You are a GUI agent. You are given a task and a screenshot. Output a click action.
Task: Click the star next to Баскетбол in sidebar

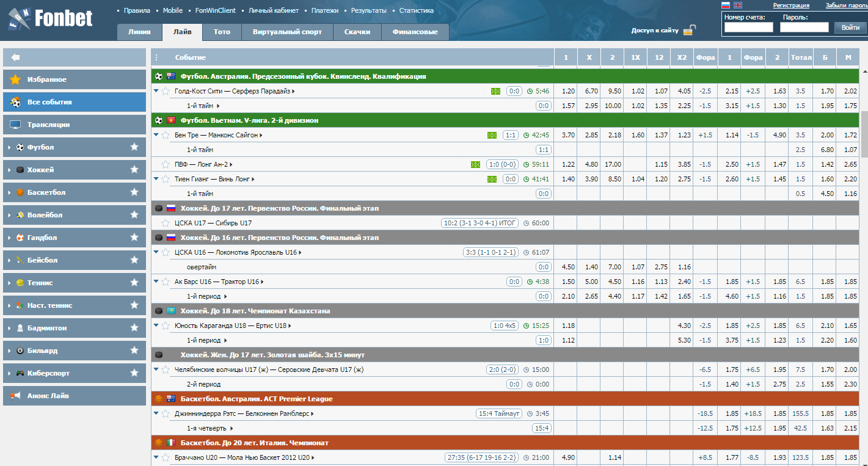tap(134, 192)
